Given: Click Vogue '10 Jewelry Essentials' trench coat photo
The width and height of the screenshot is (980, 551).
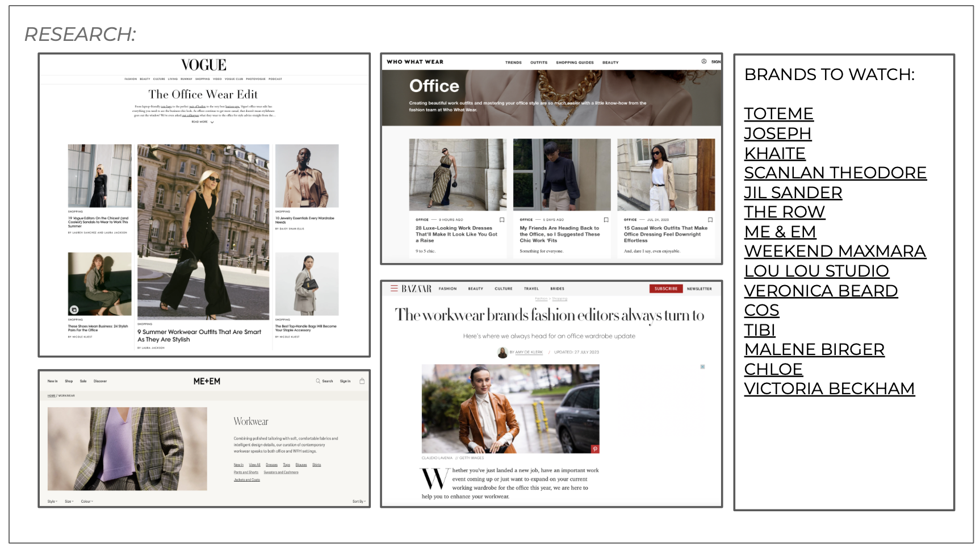Looking at the screenshot, I should point(307,176).
